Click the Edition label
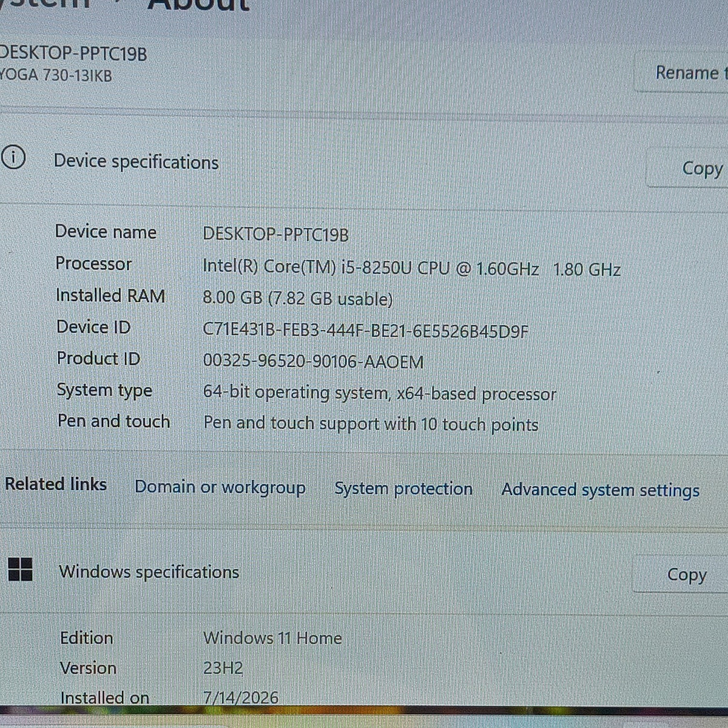This screenshot has width=728, height=728. point(86,638)
